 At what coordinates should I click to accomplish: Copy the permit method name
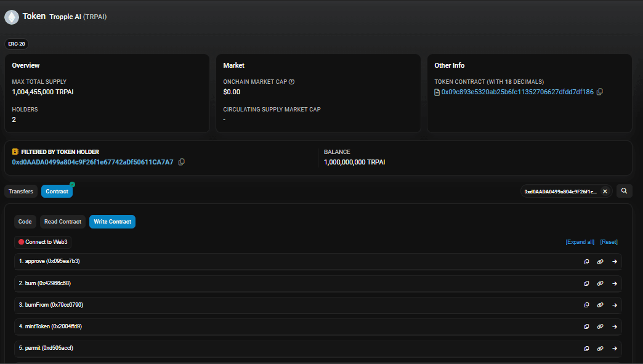click(x=587, y=349)
